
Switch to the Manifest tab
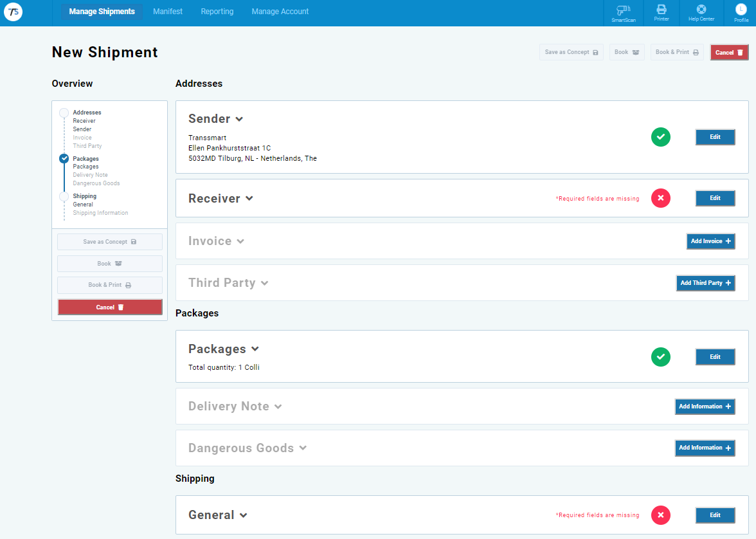(168, 12)
